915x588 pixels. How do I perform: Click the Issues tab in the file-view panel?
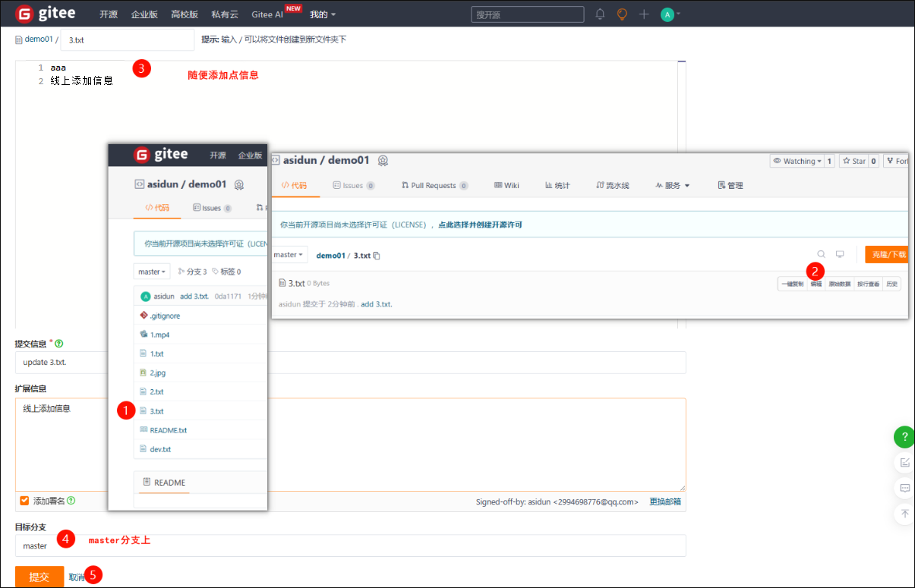coord(354,185)
